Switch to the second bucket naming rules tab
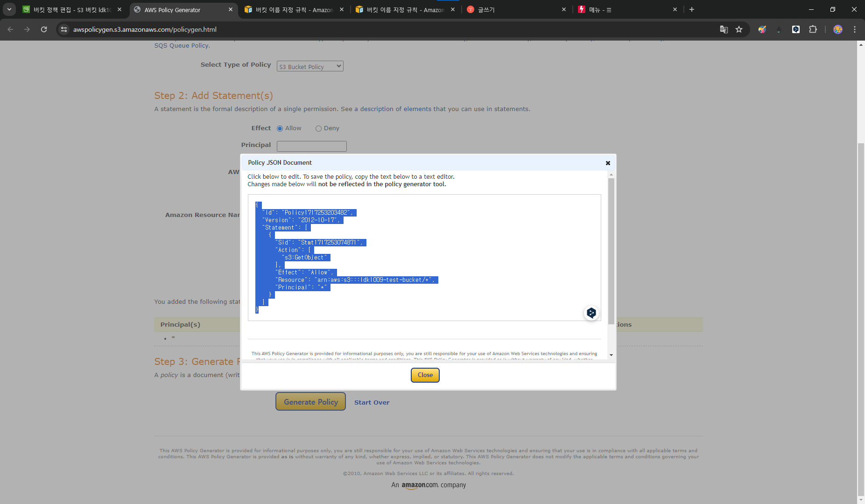This screenshot has height=504, width=865. coord(405,10)
